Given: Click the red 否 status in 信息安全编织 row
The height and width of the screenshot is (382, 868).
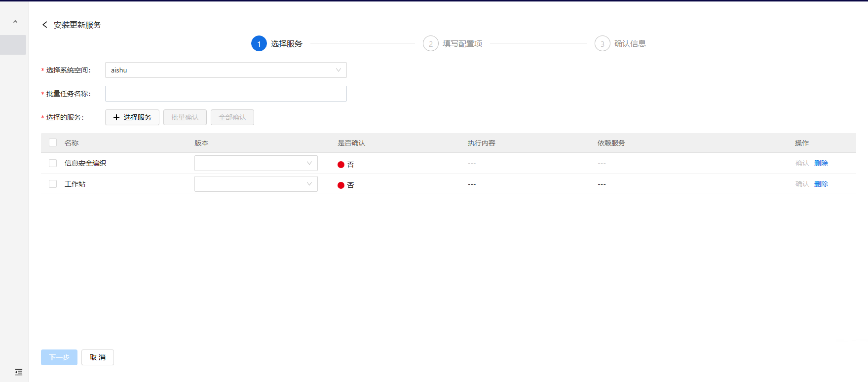Looking at the screenshot, I should [345, 165].
